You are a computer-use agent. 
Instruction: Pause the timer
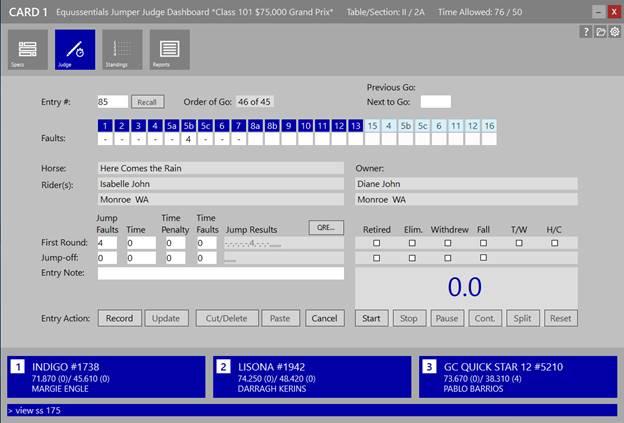click(447, 318)
